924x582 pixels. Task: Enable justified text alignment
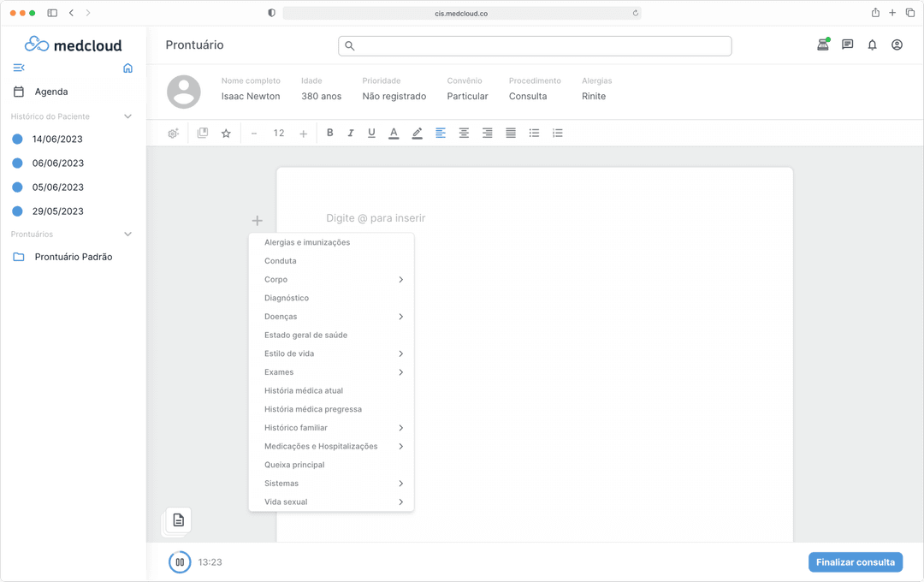(510, 133)
